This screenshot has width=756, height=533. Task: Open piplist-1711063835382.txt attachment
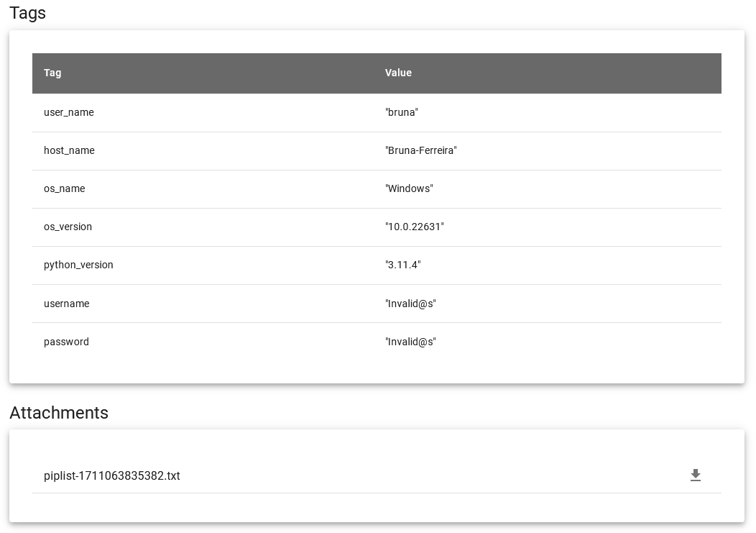(111, 475)
